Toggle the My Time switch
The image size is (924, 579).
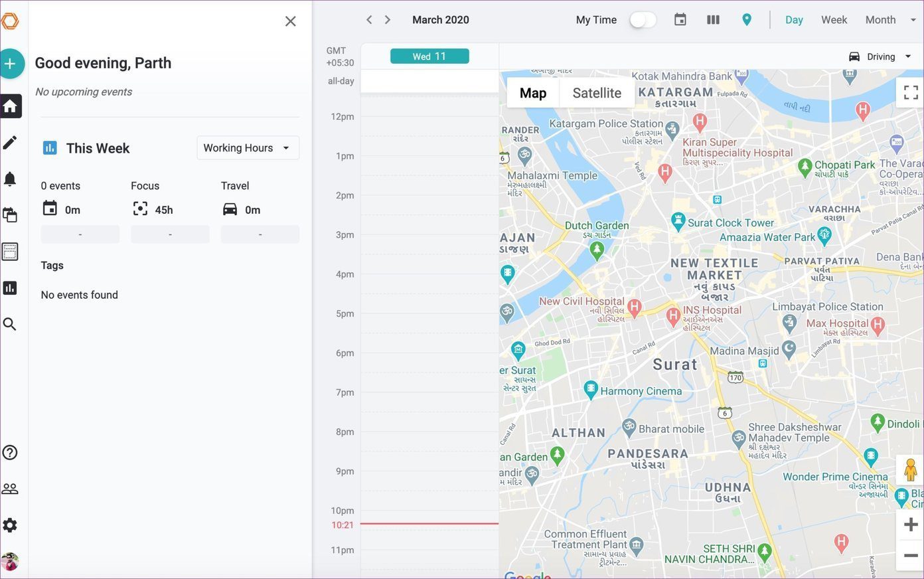tap(643, 20)
